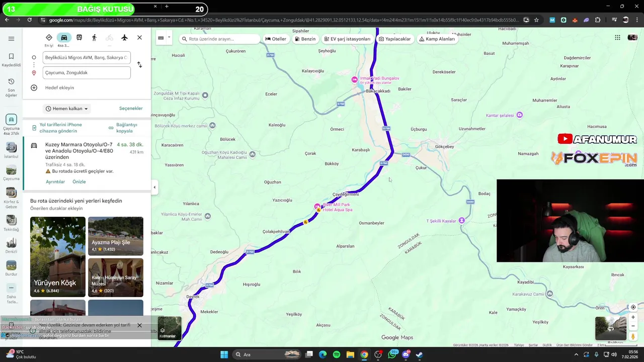Click the Kantar şelalesi marker
Viewport: 644px width, 362px height.
(520, 115)
